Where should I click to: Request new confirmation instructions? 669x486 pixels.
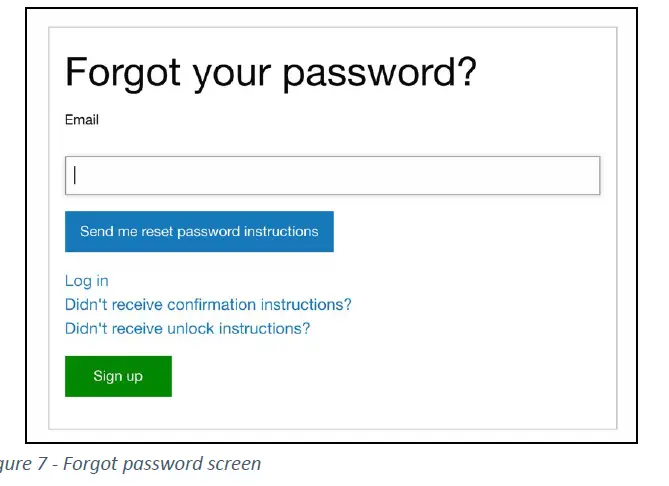coord(208,305)
